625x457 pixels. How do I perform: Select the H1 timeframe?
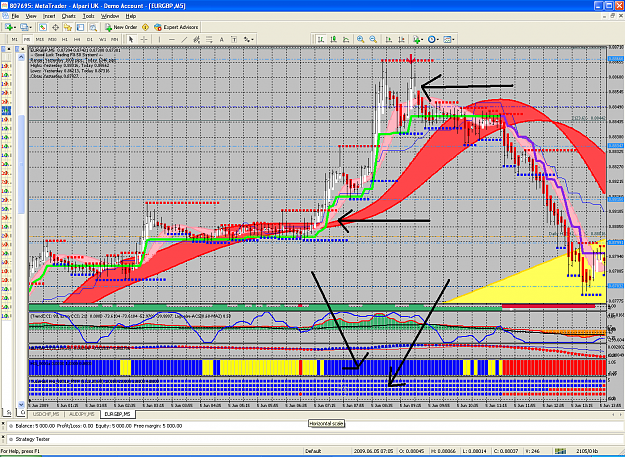tap(65, 39)
